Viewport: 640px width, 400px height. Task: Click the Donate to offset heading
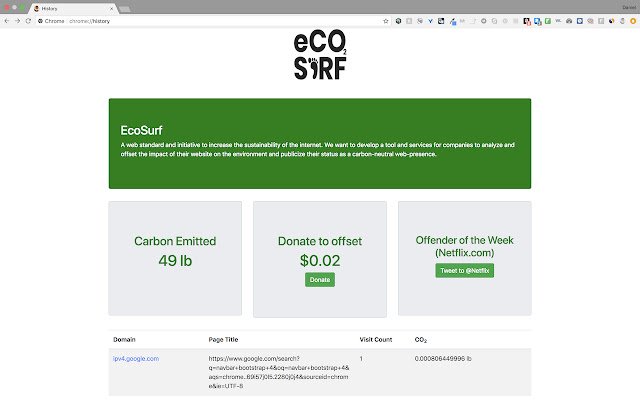320,241
